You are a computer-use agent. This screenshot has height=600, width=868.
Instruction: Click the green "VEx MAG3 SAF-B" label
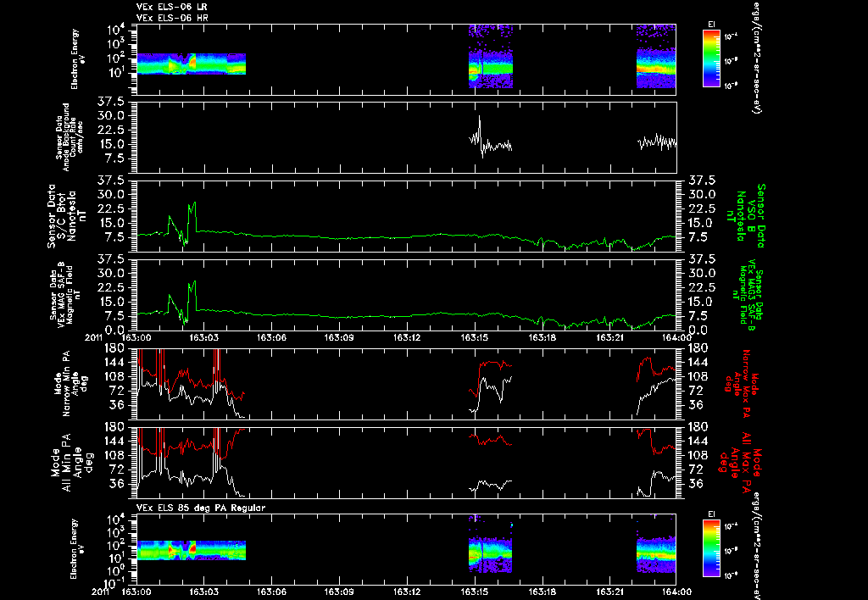click(x=748, y=294)
